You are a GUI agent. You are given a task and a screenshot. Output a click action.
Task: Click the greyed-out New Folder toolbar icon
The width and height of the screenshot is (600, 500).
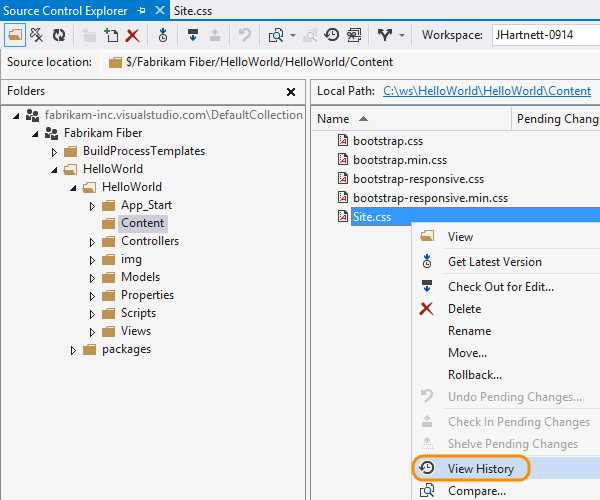tap(89, 36)
